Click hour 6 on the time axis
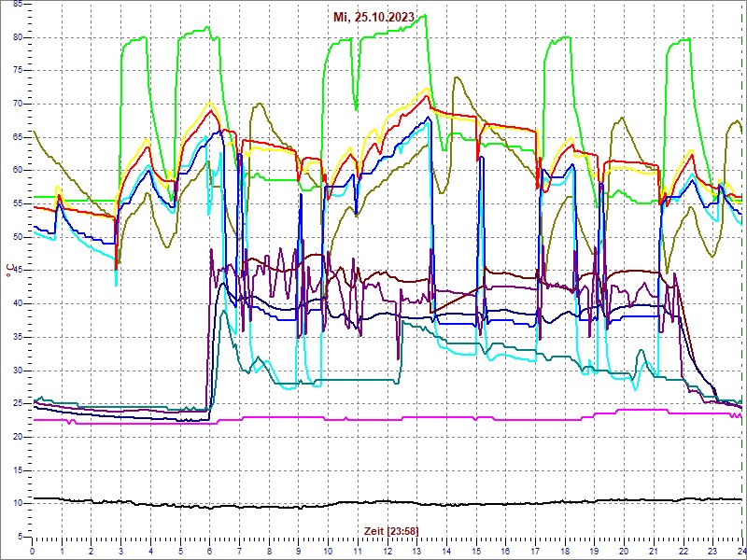This screenshot has height=560, width=747. [209, 550]
